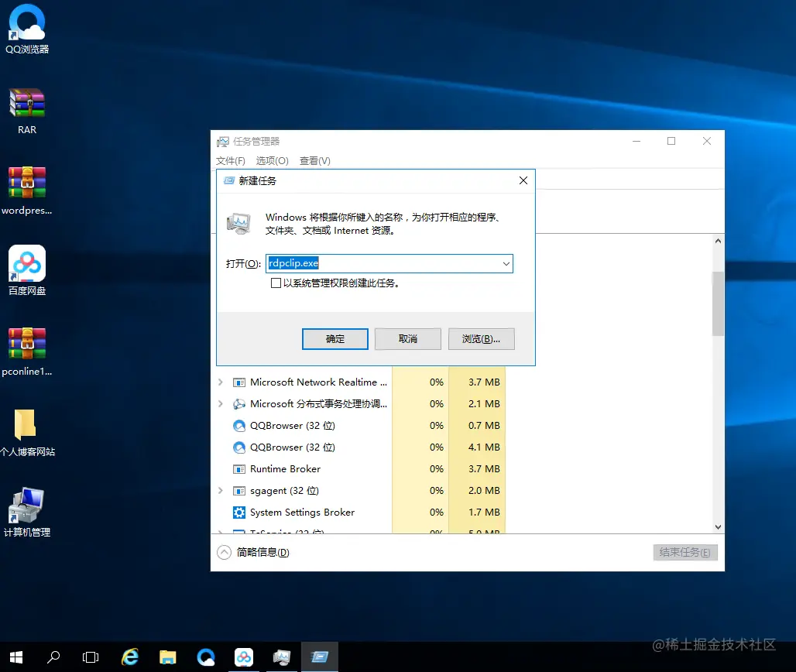Viewport: 796px width, 672px height.
Task: Click the Task Manager title bar icon
Action: click(x=222, y=142)
